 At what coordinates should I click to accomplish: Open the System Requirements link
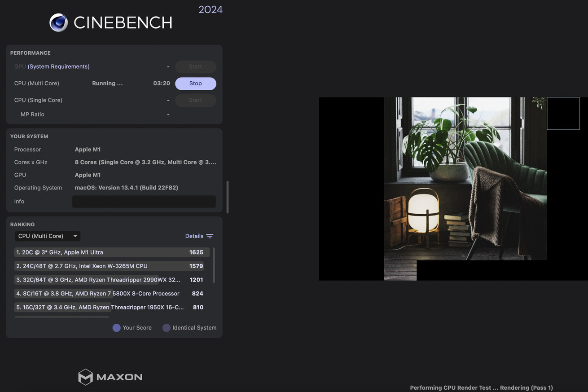coord(59,66)
